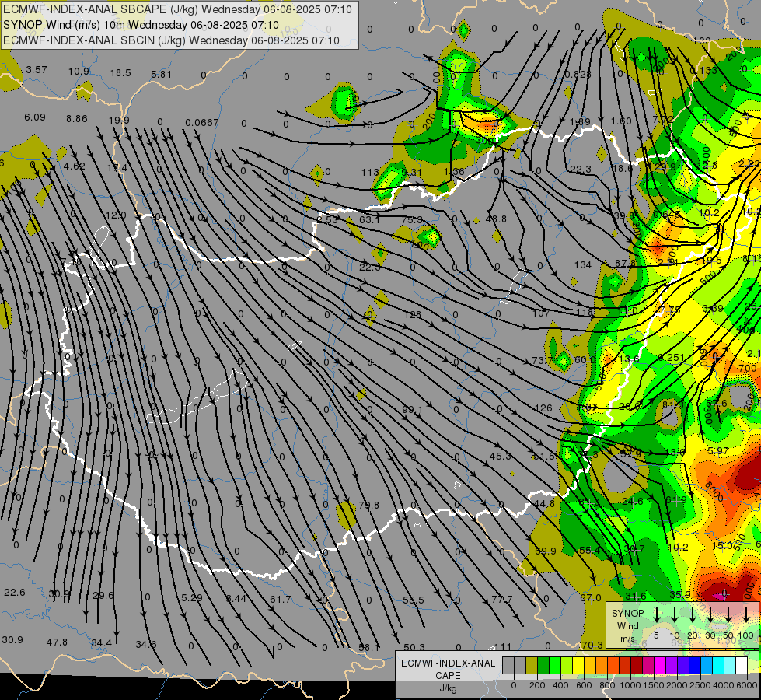Click the map value 5.97
This screenshot has width=761, height=700.
pos(717,451)
